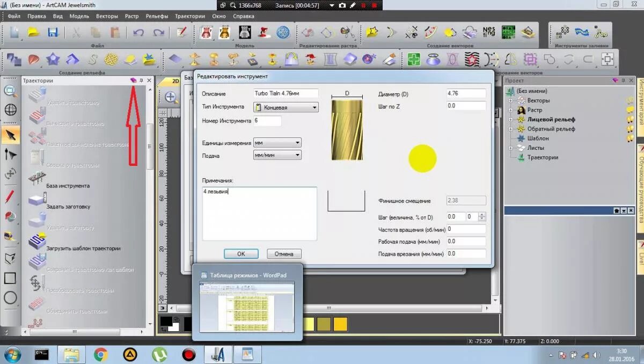The height and width of the screenshot is (364, 644).
Task: Select the circle drawing tool in left toolbar
Action: coord(10,297)
